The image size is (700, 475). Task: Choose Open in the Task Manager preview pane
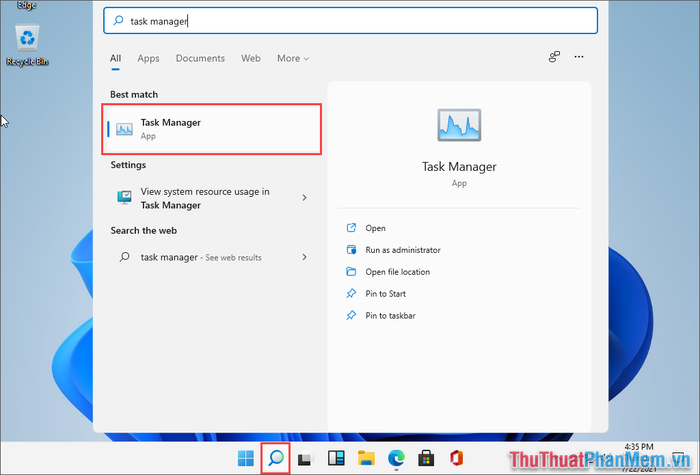pos(375,228)
